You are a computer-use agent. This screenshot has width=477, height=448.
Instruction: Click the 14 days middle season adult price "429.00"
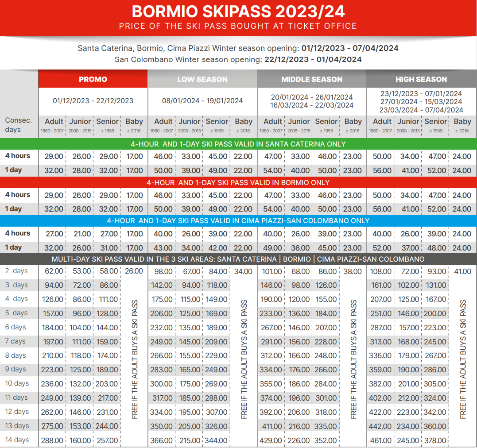[x=271, y=440]
